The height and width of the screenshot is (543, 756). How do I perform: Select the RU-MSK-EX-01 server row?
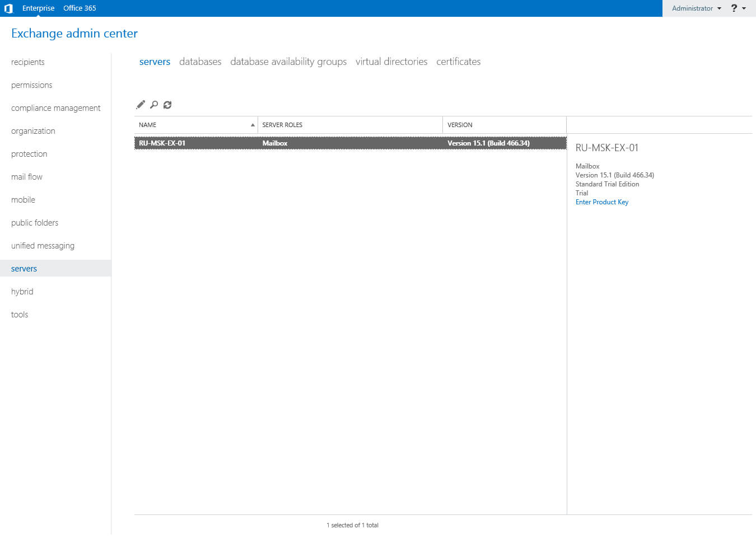[351, 143]
